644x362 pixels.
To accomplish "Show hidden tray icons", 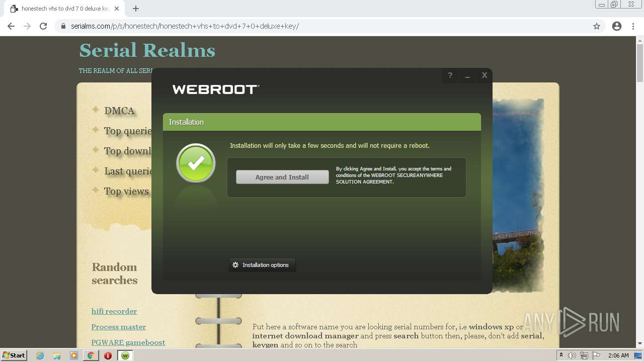I will [x=561, y=355].
